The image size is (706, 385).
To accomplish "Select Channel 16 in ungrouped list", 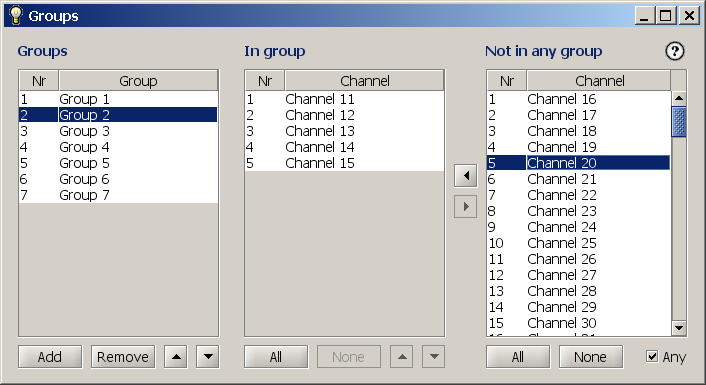I will click(579, 99).
